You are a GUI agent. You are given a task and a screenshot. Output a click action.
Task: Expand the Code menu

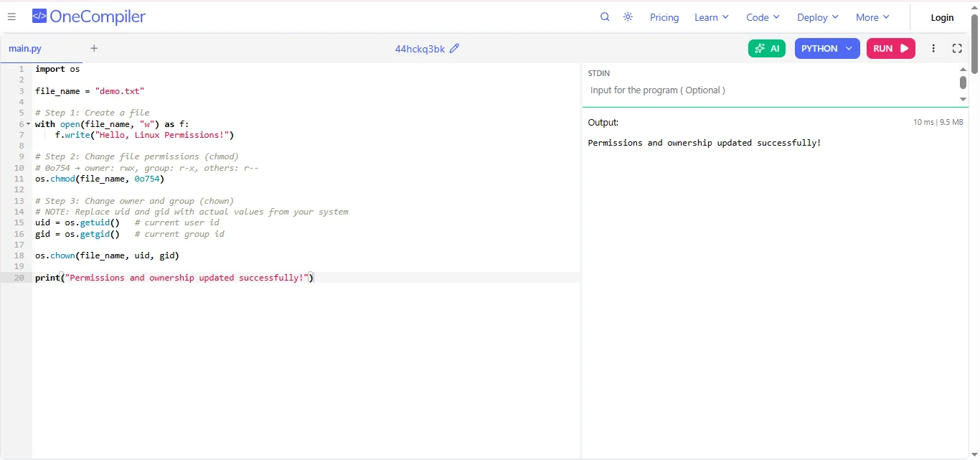click(763, 17)
